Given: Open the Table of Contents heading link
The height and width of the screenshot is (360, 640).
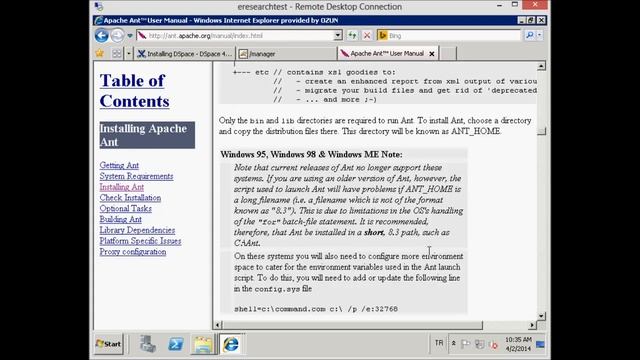Looking at the screenshot, I should (x=134, y=91).
